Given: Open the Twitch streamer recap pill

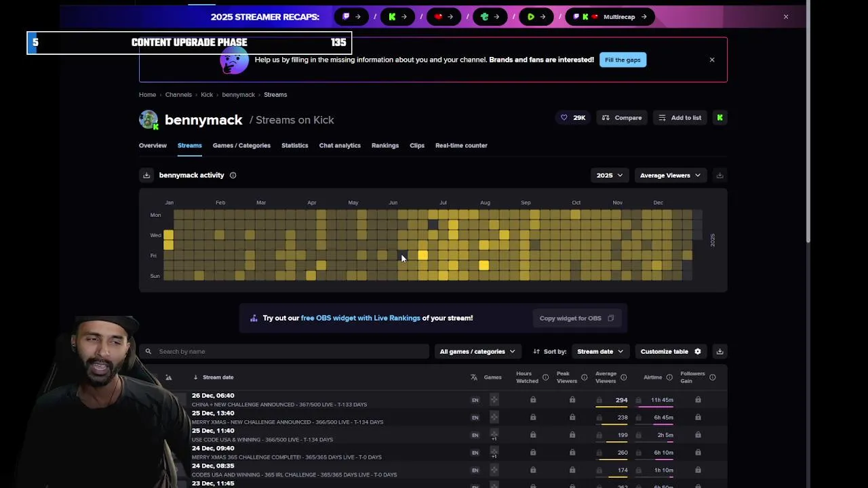Looking at the screenshot, I should [351, 17].
